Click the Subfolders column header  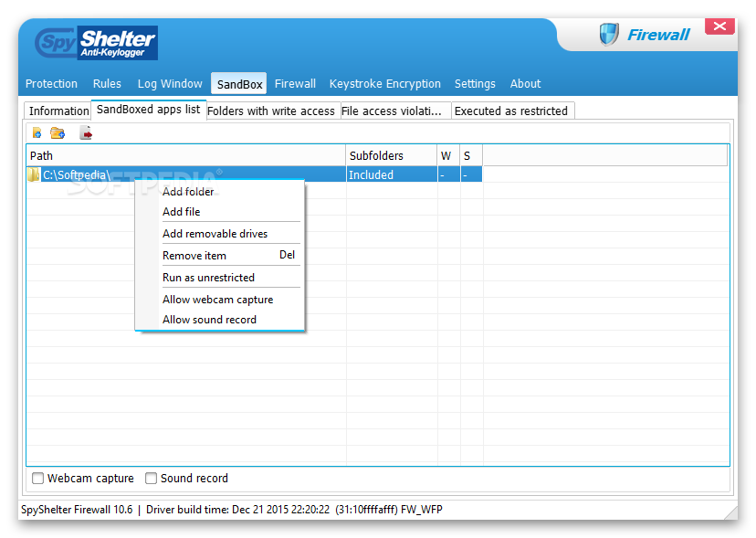tap(392, 156)
